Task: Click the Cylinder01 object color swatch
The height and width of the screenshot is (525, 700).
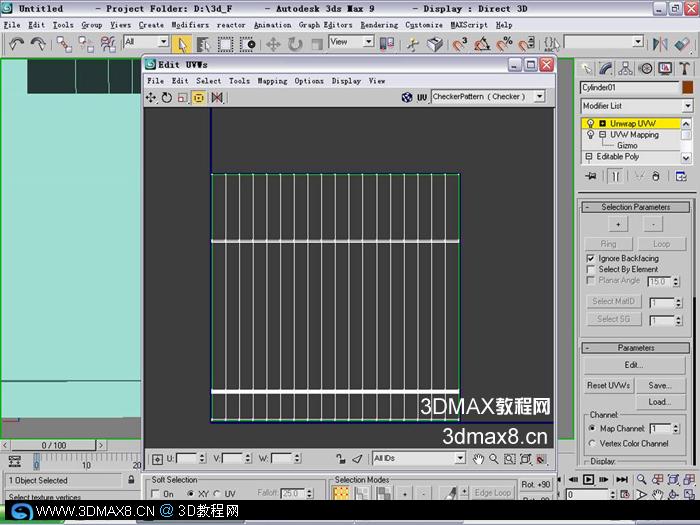Action: coord(688,88)
